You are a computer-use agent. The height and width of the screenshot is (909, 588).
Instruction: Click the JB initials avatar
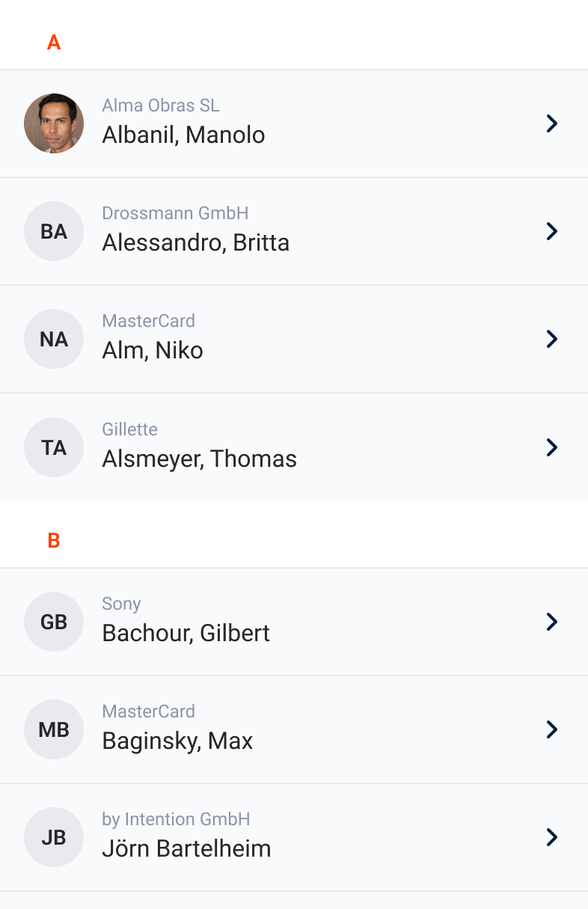pyautogui.click(x=54, y=837)
